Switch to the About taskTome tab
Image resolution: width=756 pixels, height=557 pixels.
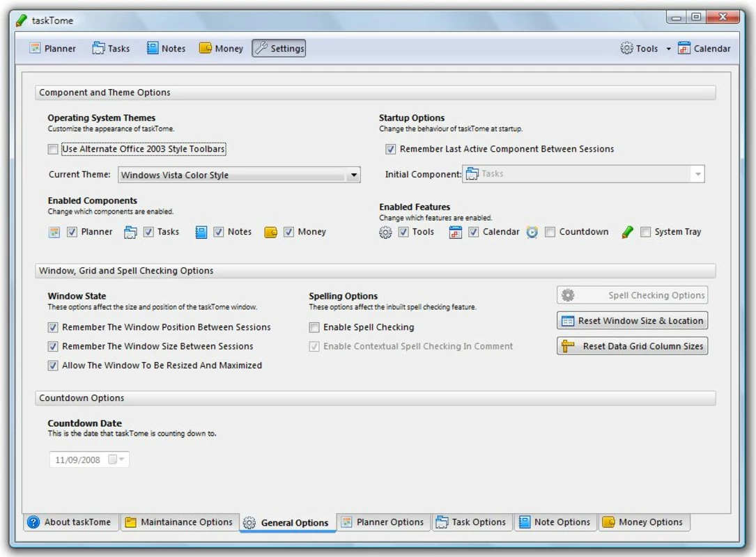[x=70, y=521]
